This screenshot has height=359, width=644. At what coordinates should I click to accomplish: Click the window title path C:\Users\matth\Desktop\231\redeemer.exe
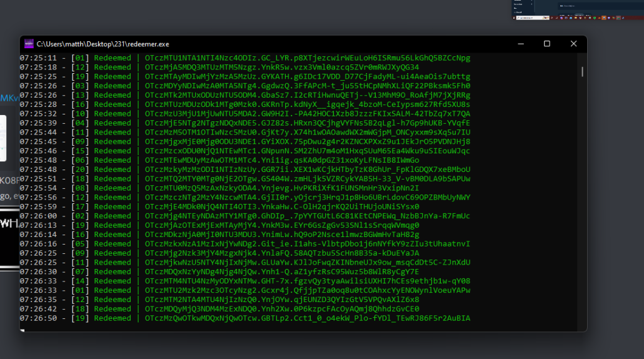(103, 44)
